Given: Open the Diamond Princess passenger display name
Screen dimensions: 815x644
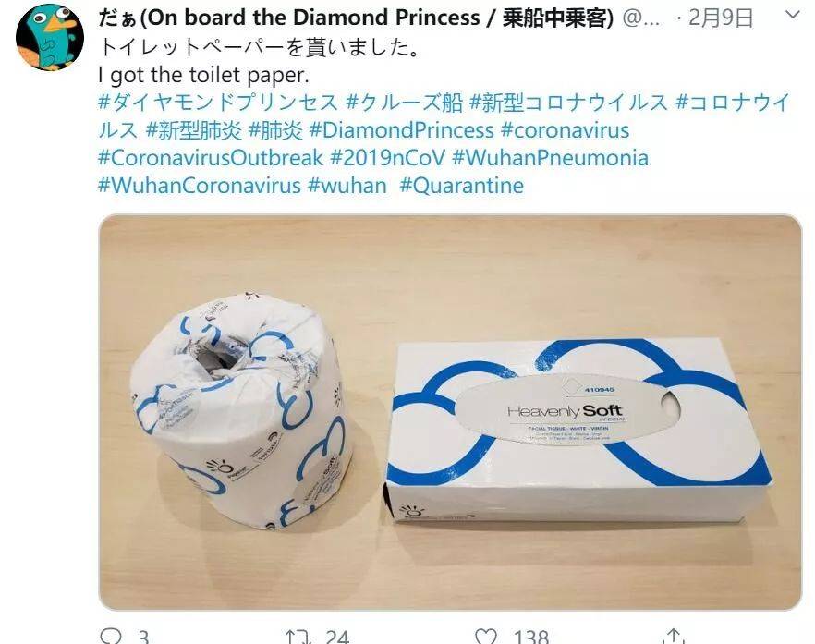Looking at the screenshot, I should tap(356, 18).
